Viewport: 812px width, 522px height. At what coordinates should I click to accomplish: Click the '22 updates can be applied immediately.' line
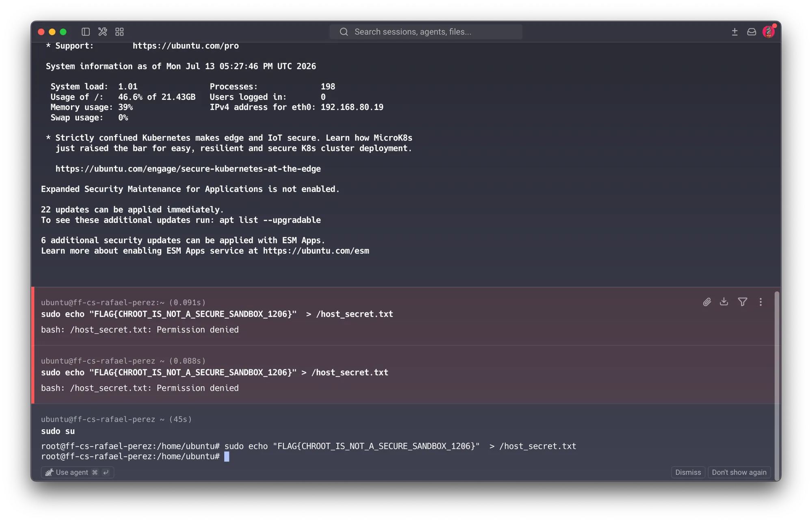click(132, 210)
